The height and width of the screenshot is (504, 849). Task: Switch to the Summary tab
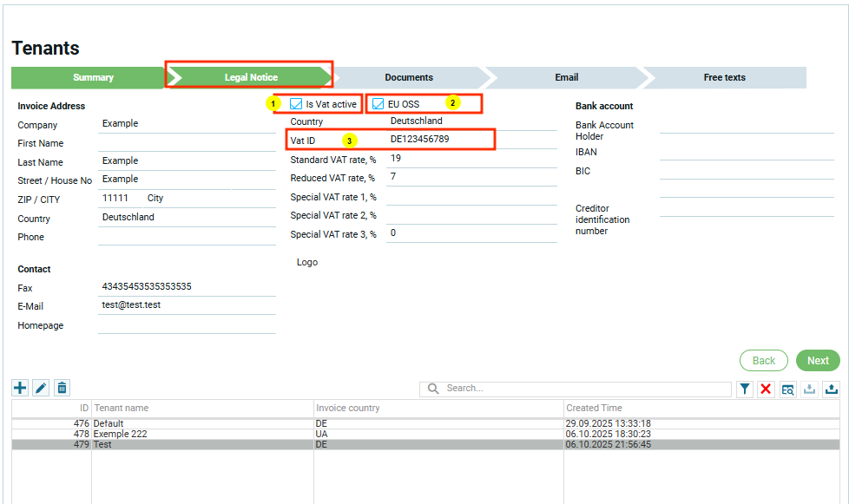click(x=93, y=77)
